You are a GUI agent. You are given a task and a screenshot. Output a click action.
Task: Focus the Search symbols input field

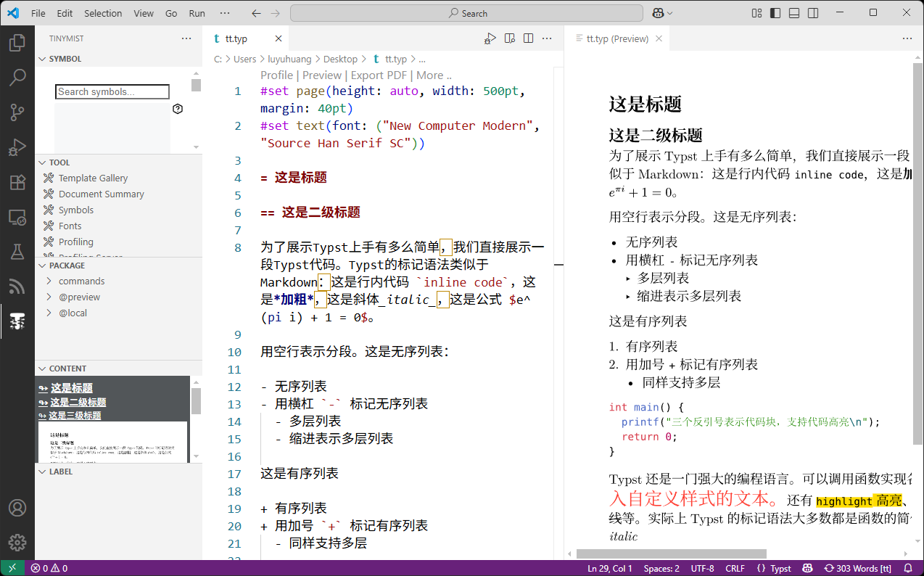click(112, 92)
